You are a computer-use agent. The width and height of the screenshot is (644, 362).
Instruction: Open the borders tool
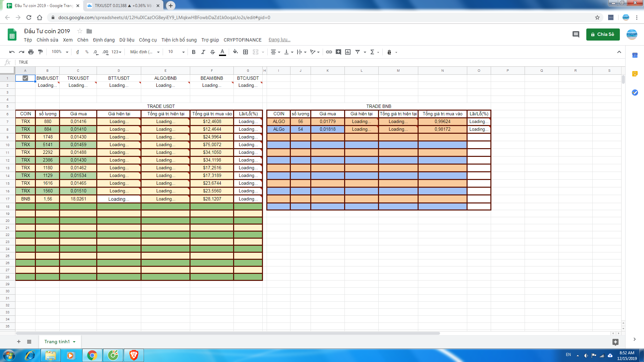[246, 52]
